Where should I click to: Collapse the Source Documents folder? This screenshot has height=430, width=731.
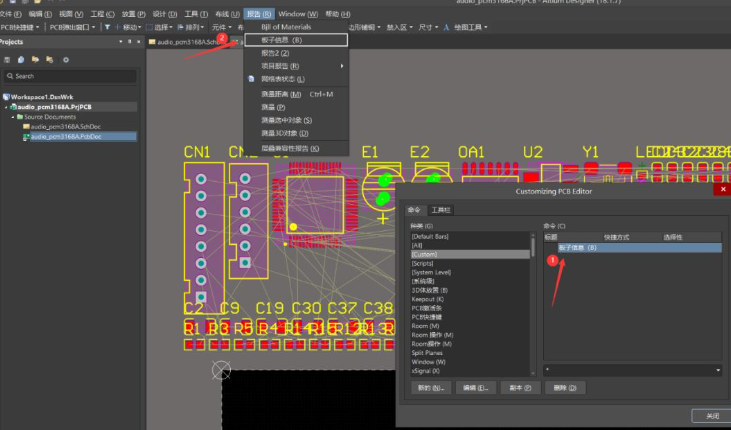coord(13,117)
